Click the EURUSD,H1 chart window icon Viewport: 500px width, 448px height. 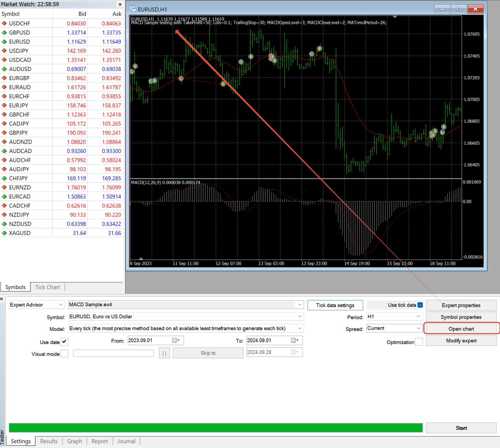[133, 9]
